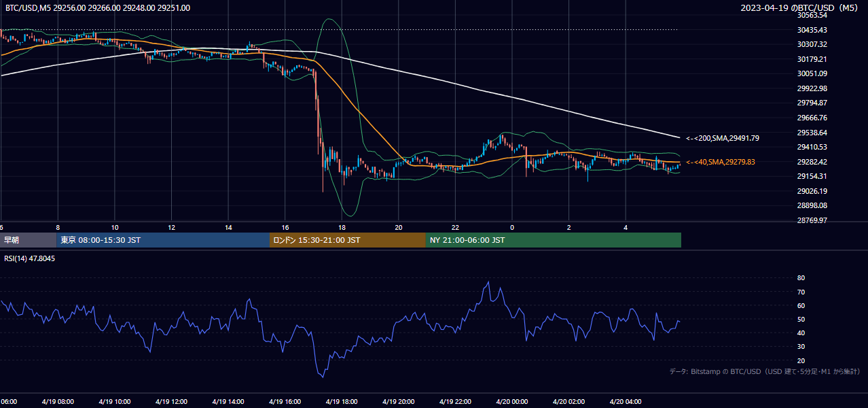The height and width of the screenshot is (408, 868).
Task: Click hour tick 20 under the price chart
Action: tap(398, 227)
